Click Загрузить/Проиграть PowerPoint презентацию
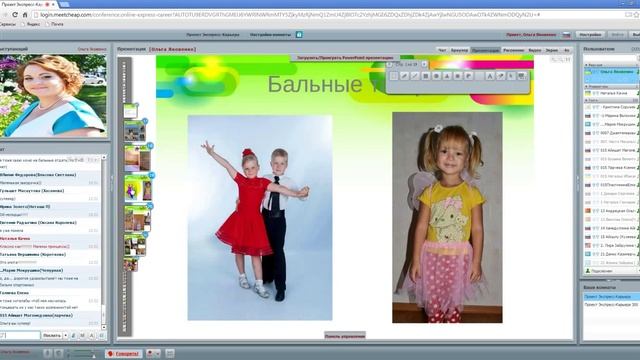The height and width of the screenshot is (360, 640). click(345, 58)
